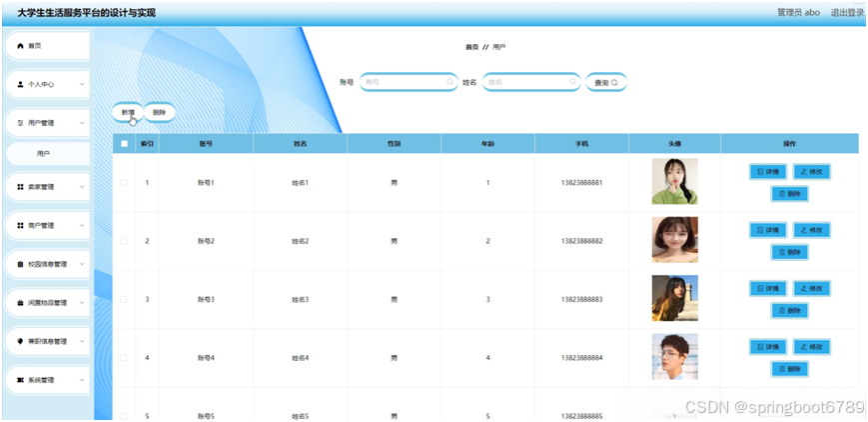
Task: Open 卖家管理 in the sidebar
Action: click(48, 187)
